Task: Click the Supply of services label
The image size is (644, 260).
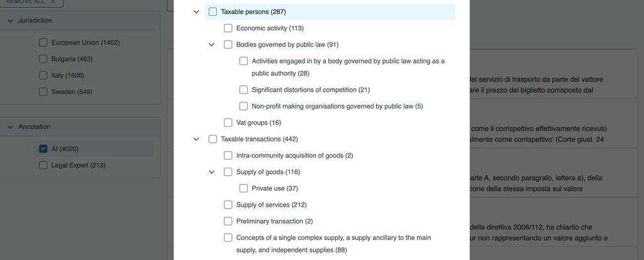Action: point(271,205)
